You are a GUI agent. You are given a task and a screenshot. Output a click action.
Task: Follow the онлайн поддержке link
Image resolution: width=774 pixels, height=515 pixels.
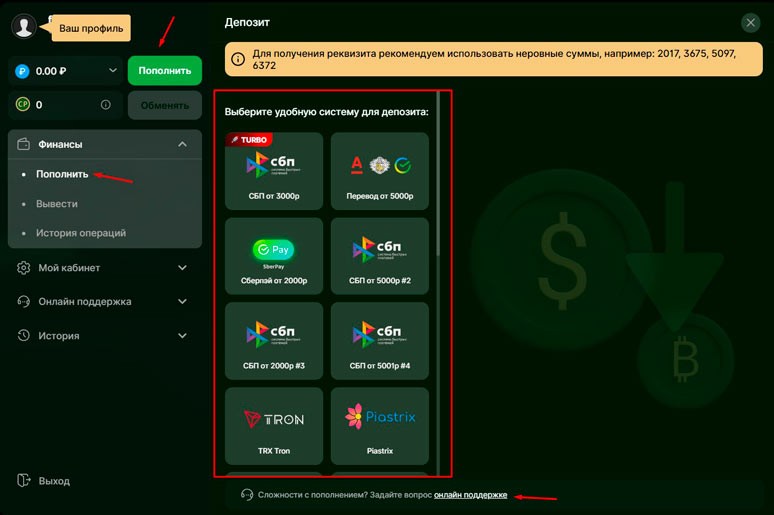(x=470, y=495)
